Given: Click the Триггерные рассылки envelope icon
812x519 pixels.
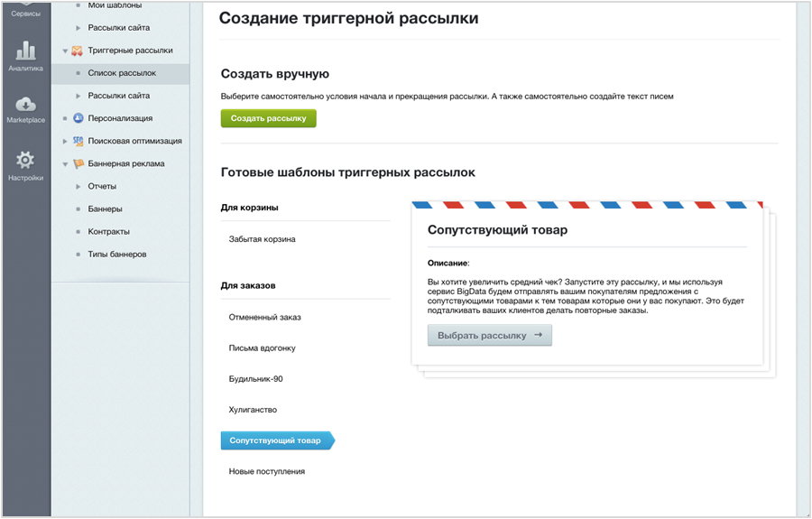Looking at the screenshot, I should [x=78, y=51].
